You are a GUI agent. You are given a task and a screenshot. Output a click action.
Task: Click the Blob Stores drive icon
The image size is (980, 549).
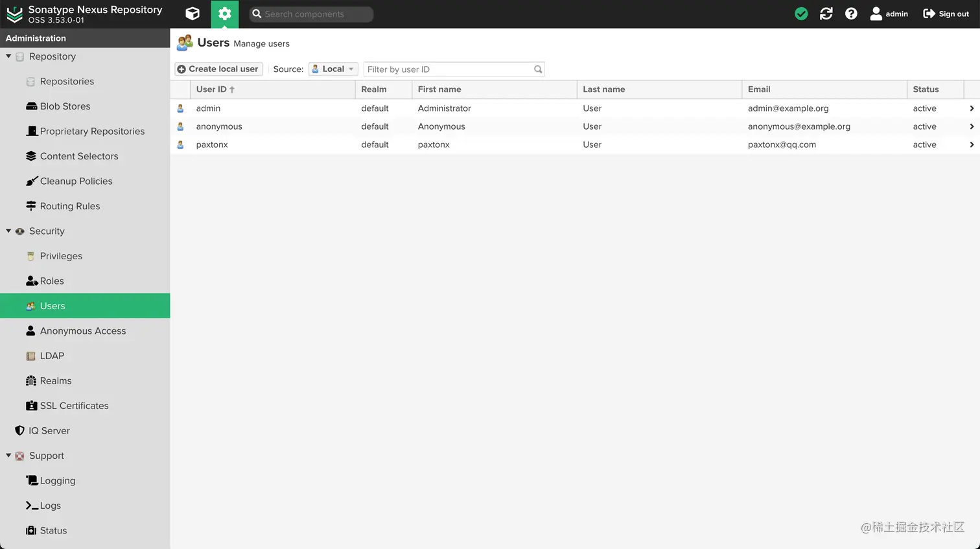point(31,106)
